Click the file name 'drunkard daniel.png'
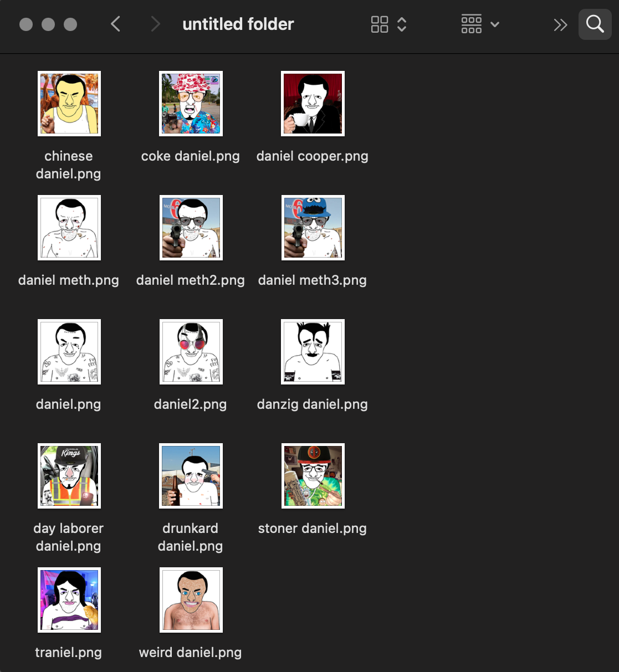Image resolution: width=619 pixels, height=672 pixels. point(191,537)
